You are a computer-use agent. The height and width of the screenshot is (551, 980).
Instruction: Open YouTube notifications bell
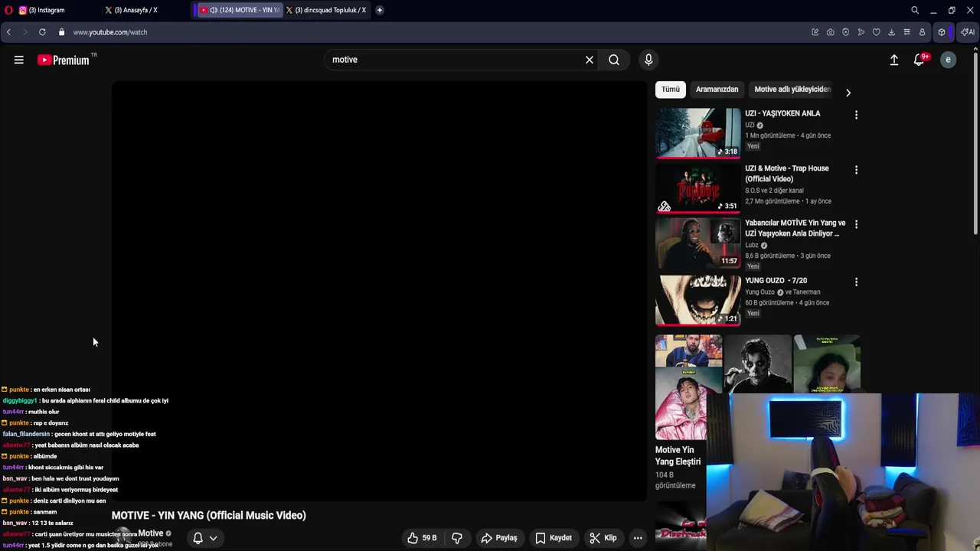click(920, 60)
